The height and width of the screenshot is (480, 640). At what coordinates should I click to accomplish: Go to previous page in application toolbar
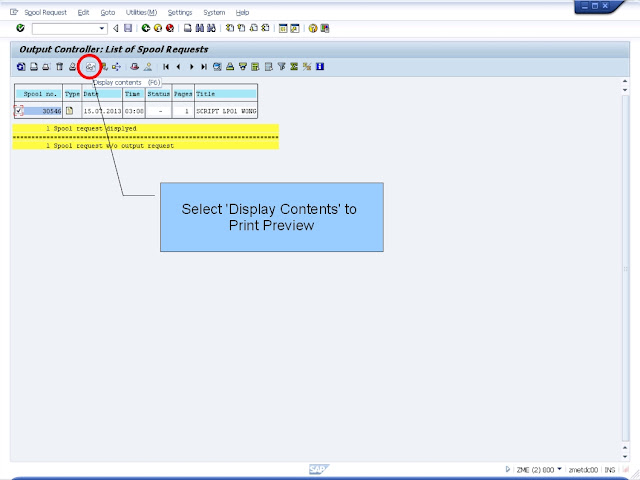click(178, 67)
